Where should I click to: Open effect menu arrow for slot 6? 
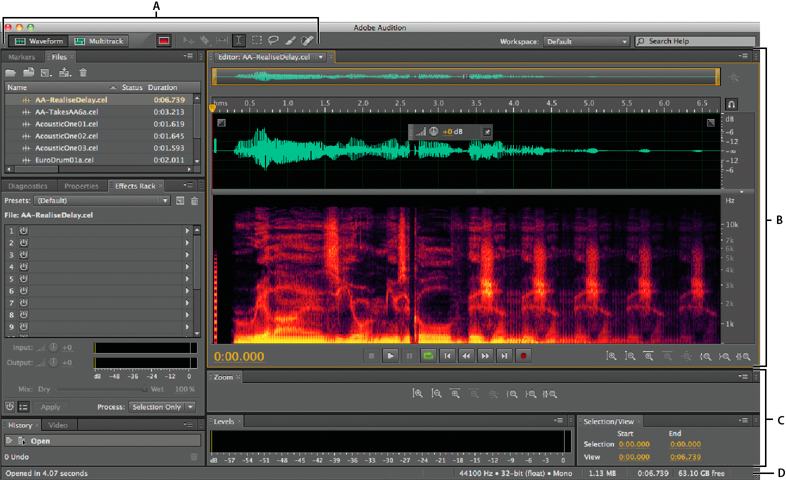click(187, 291)
